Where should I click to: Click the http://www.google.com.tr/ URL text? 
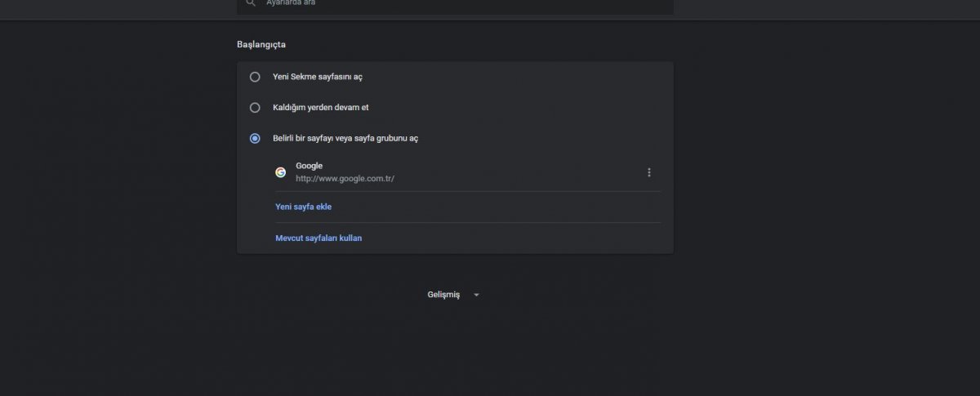coord(345,178)
